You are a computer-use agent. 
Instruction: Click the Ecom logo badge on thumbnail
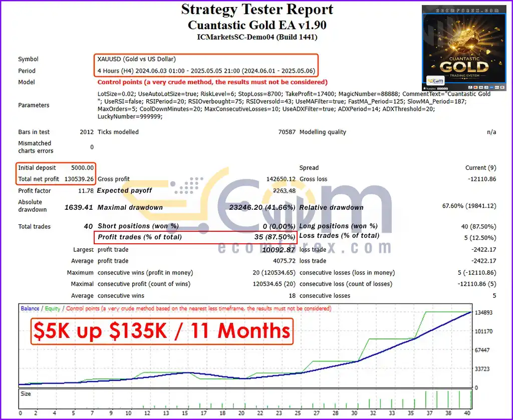435,81
